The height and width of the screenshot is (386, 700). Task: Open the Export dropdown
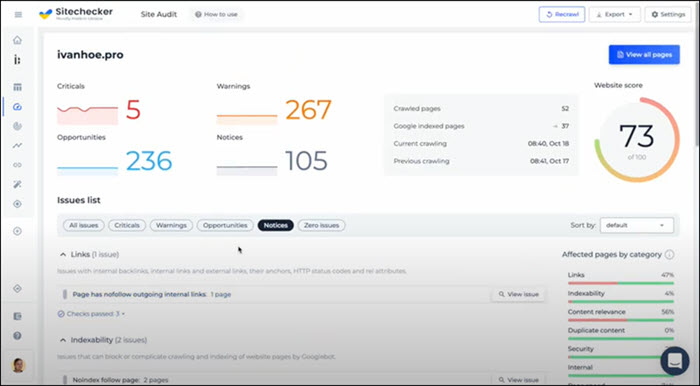[x=615, y=14]
